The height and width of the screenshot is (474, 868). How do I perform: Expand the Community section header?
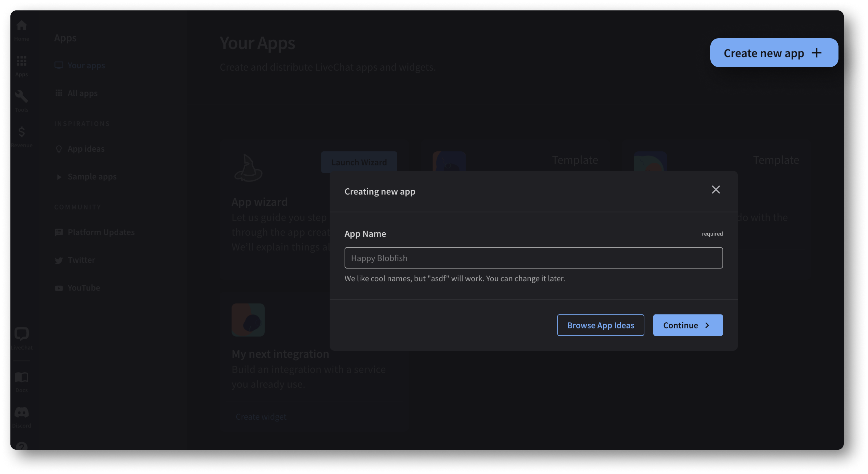77,207
